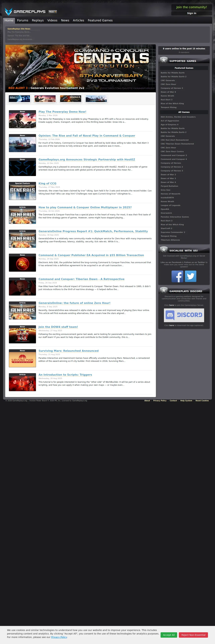Viewport: 215px width, 644px height.
Task: Open Kanes Wrath in Featured Games
Action: [167, 96]
